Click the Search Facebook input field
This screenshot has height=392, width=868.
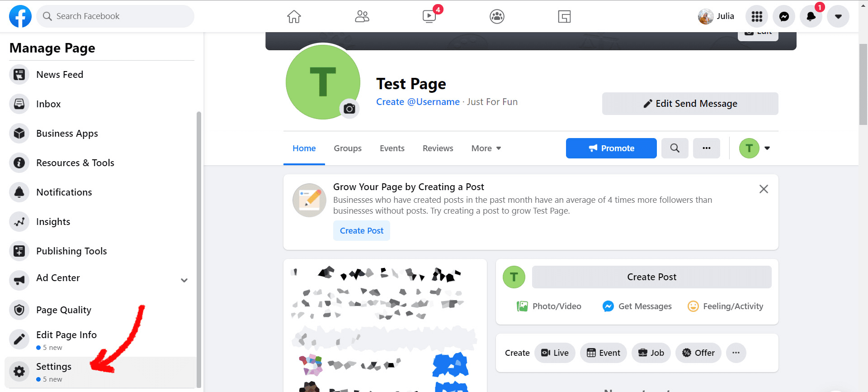coord(115,16)
